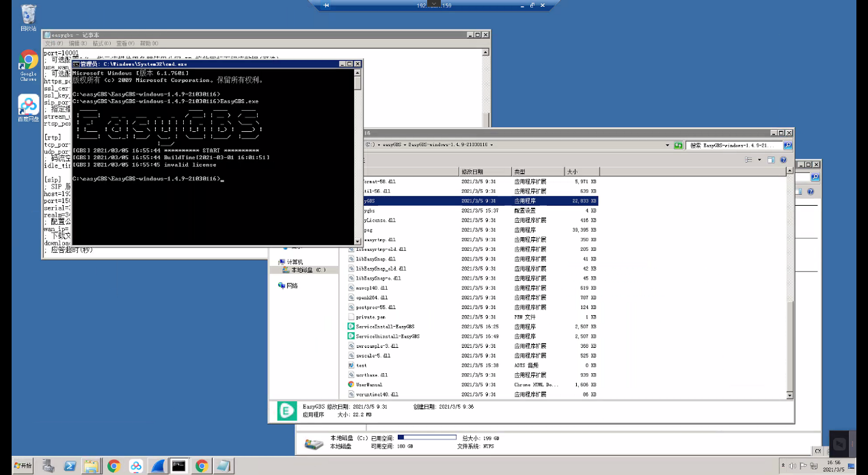Click Notepad scrollbar up arrow
Screen dimensions: 868x475
pos(486,51)
